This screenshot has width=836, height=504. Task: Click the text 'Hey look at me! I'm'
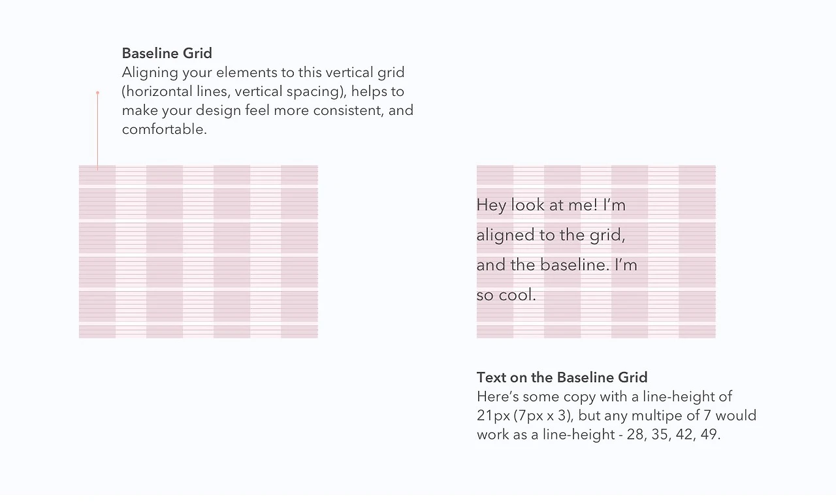coord(551,205)
